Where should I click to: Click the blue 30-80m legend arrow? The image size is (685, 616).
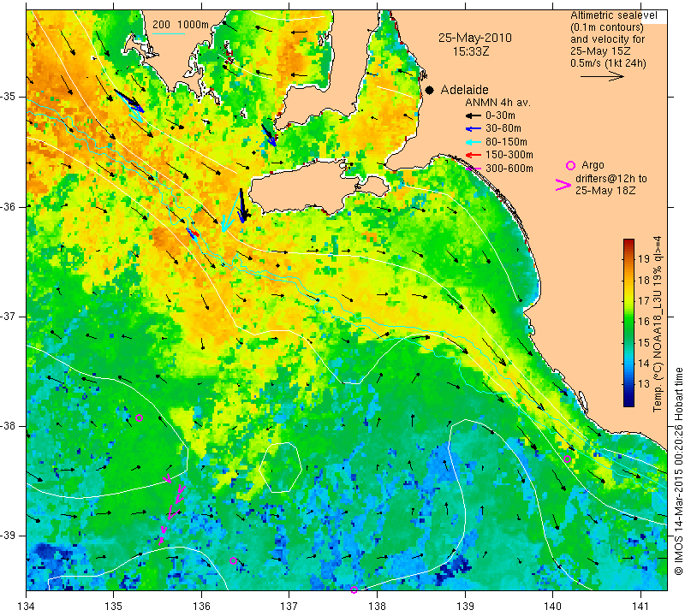point(473,129)
